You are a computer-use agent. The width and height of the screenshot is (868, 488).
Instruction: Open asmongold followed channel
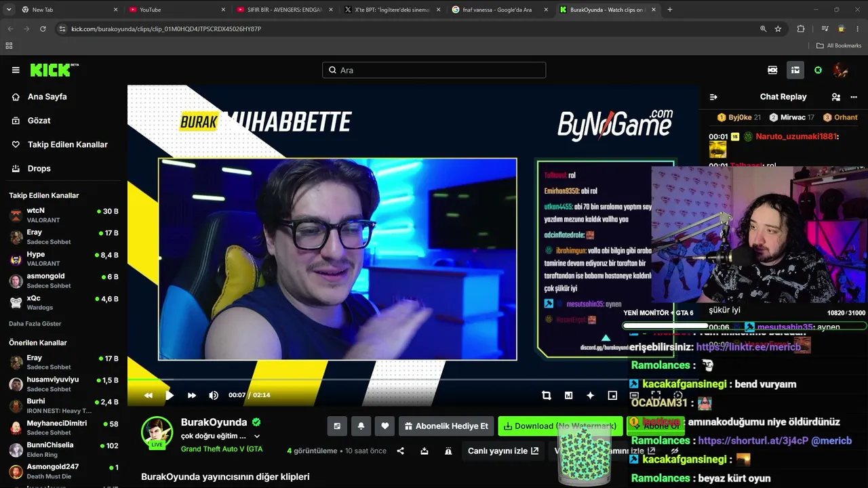coord(64,281)
